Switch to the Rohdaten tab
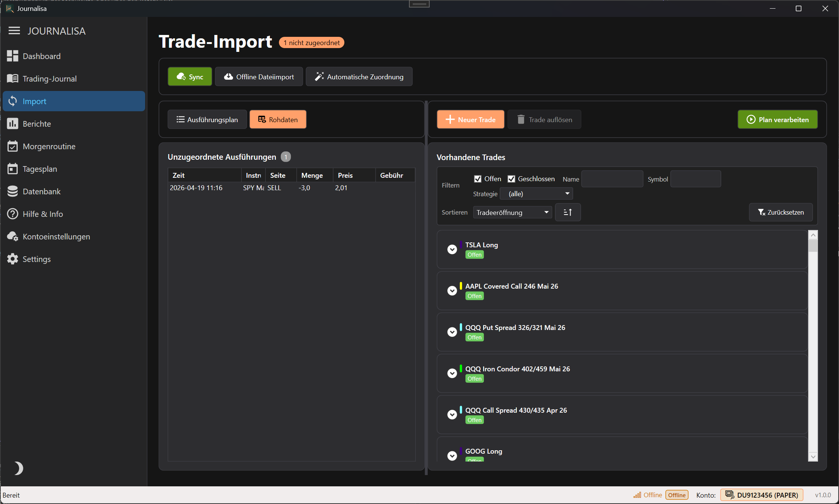The width and height of the screenshot is (839, 504). (x=278, y=119)
